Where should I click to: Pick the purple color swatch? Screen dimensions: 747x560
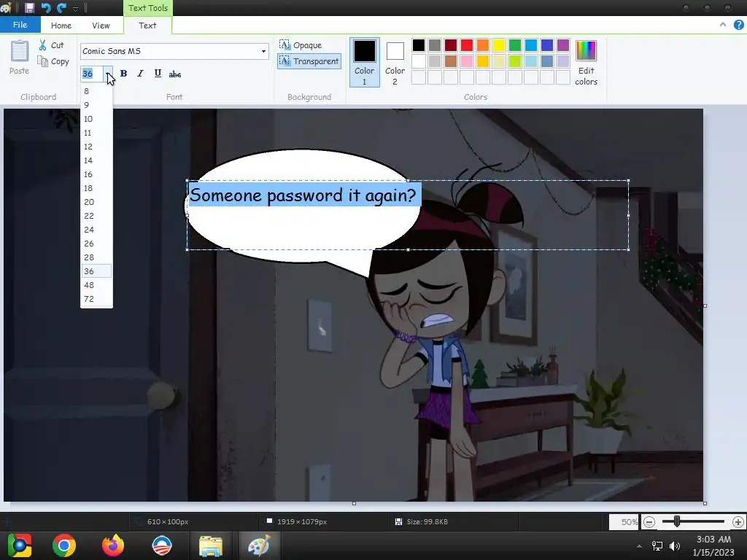click(563, 45)
